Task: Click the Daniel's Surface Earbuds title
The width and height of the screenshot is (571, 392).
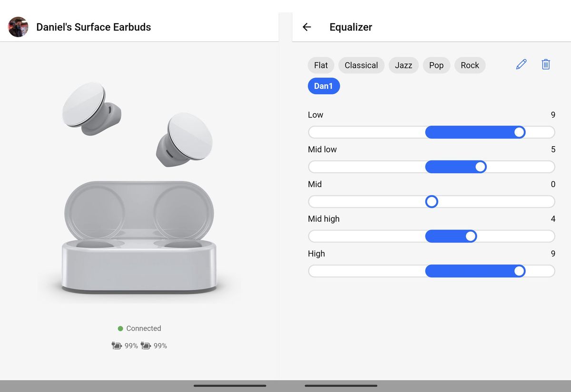Action: click(94, 27)
